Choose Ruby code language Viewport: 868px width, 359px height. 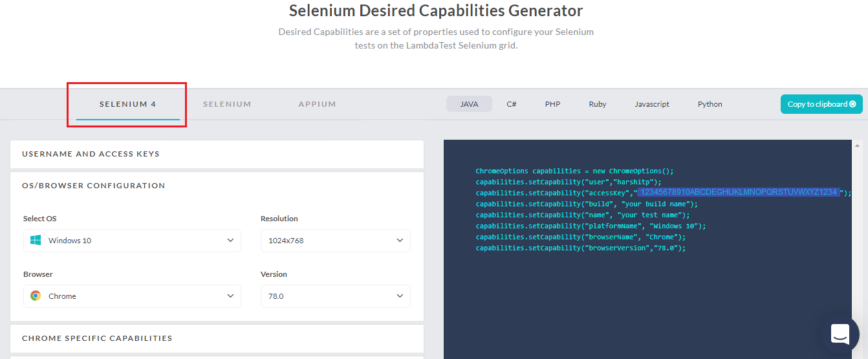pyautogui.click(x=597, y=104)
